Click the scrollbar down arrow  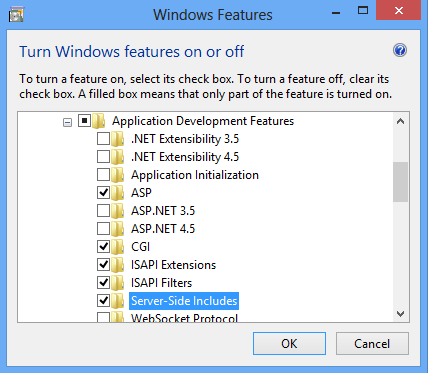400,314
